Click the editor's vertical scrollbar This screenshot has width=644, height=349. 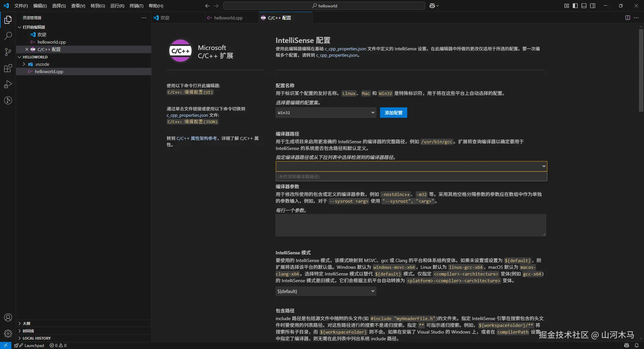coord(641,70)
